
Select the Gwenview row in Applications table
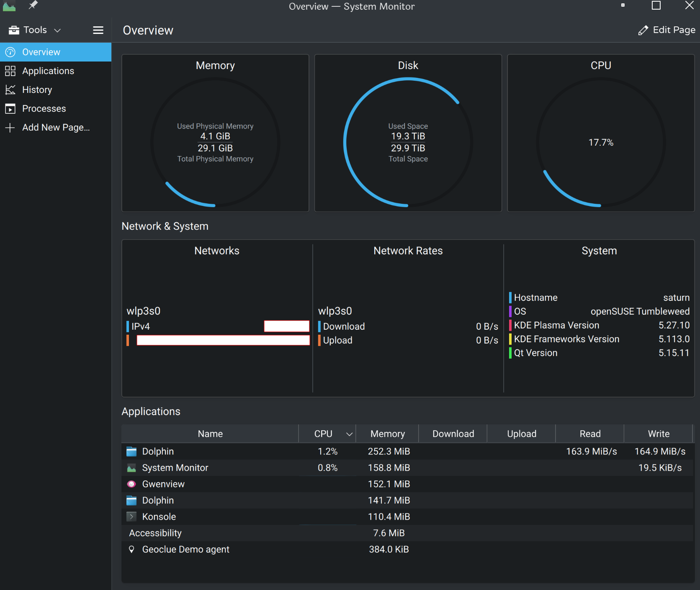pyautogui.click(x=407, y=484)
